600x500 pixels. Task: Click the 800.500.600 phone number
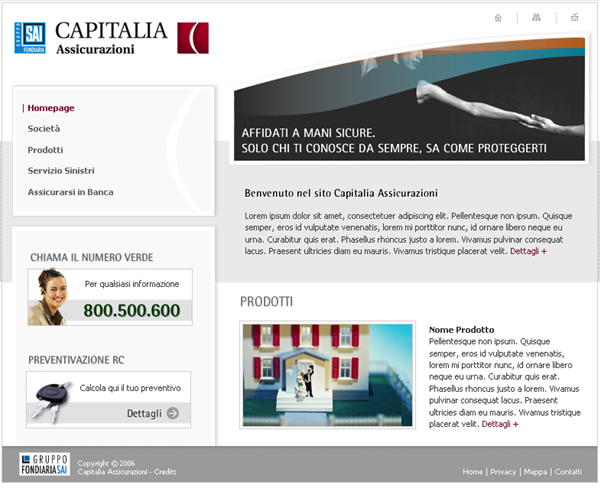pyautogui.click(x=132, y=310)
